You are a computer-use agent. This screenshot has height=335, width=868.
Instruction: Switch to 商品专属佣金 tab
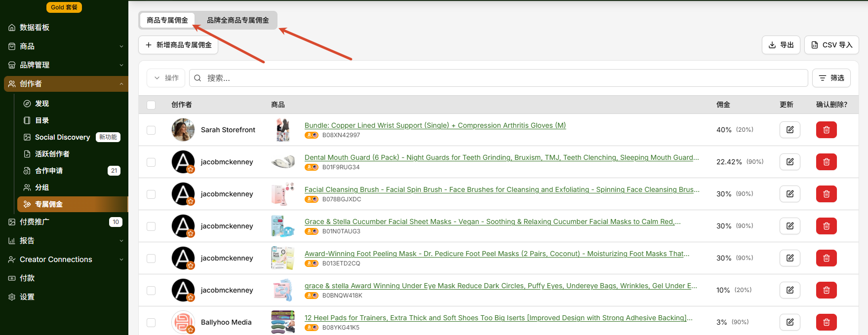click(167, 20)
